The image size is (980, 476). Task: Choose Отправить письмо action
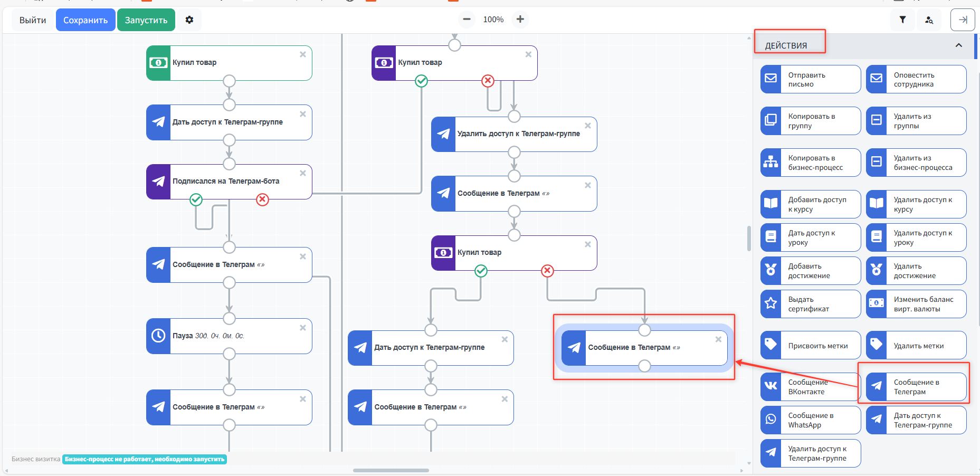coord(810,79)
